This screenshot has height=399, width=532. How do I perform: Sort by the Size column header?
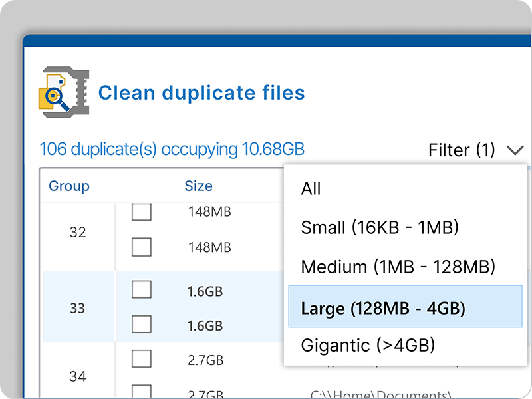click(198, 186)
